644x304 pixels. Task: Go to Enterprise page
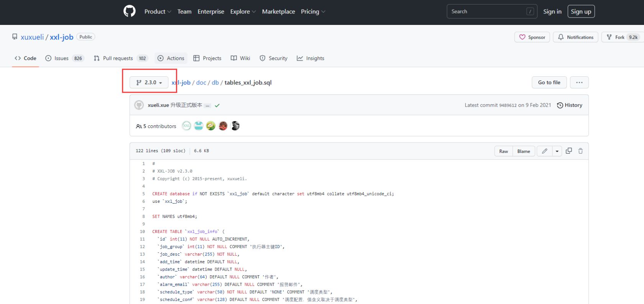point(211,12)
